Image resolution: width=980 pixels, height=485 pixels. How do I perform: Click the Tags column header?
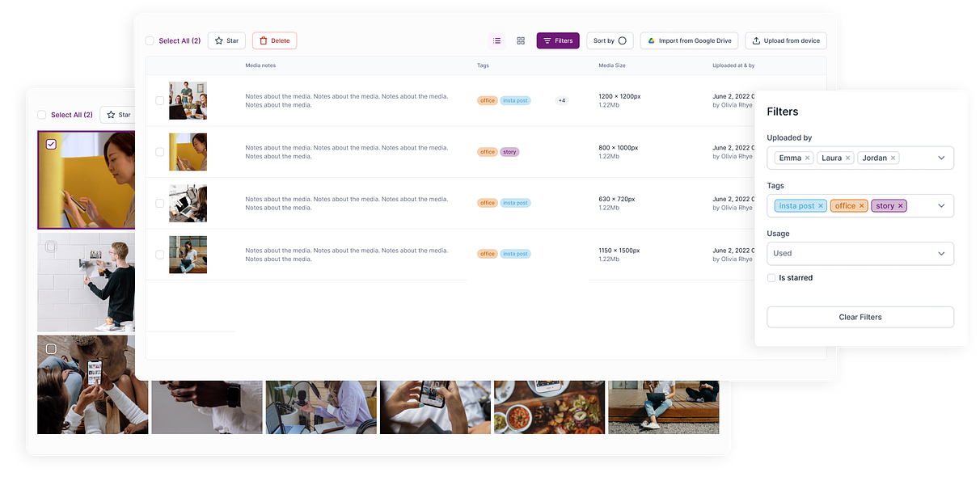coord(483,65)
